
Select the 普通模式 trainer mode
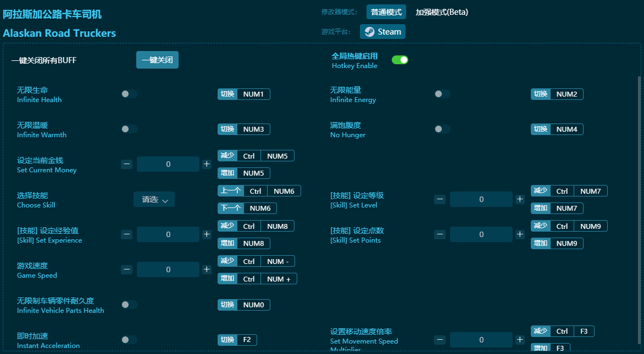click(x=385, y=12)
